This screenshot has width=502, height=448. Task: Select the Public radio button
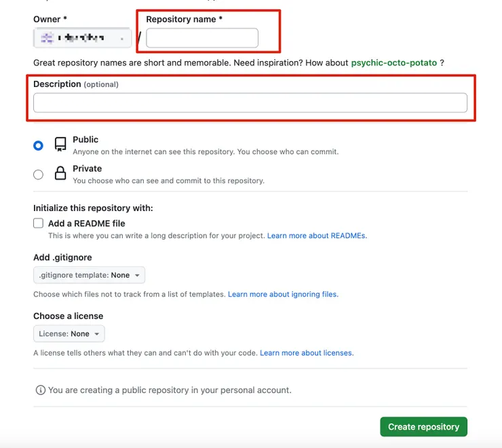tap(38, 145)
